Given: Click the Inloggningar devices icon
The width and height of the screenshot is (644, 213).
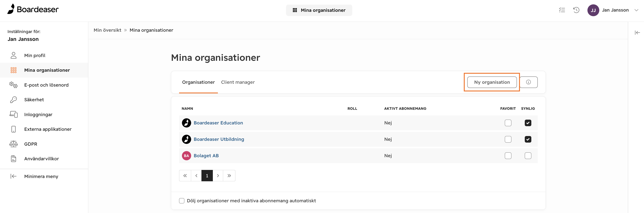Looking at the screenshot, I should coord(14,114).
